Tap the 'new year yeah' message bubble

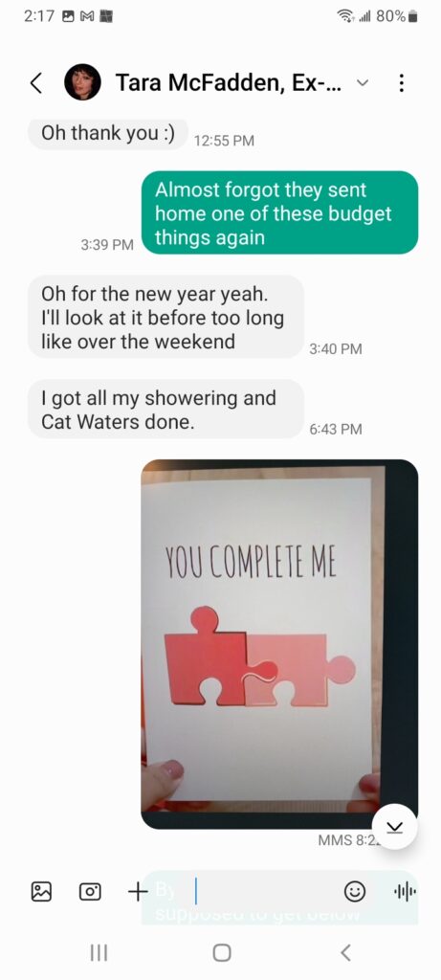(x=165, y=317)
